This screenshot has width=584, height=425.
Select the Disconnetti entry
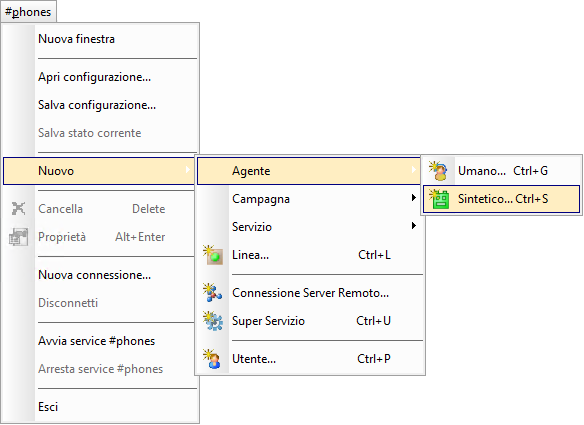pyautogui.click(x=99, y=303)
